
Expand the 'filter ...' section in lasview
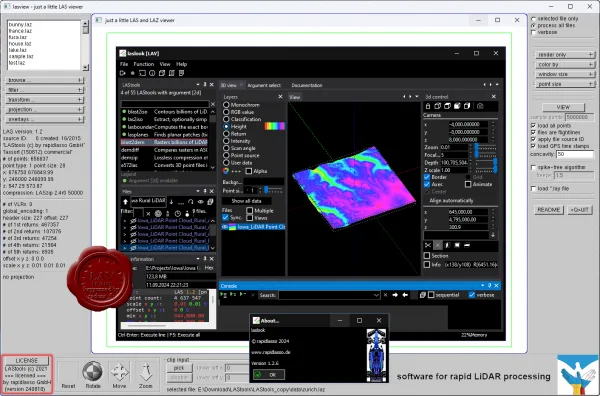44,90
